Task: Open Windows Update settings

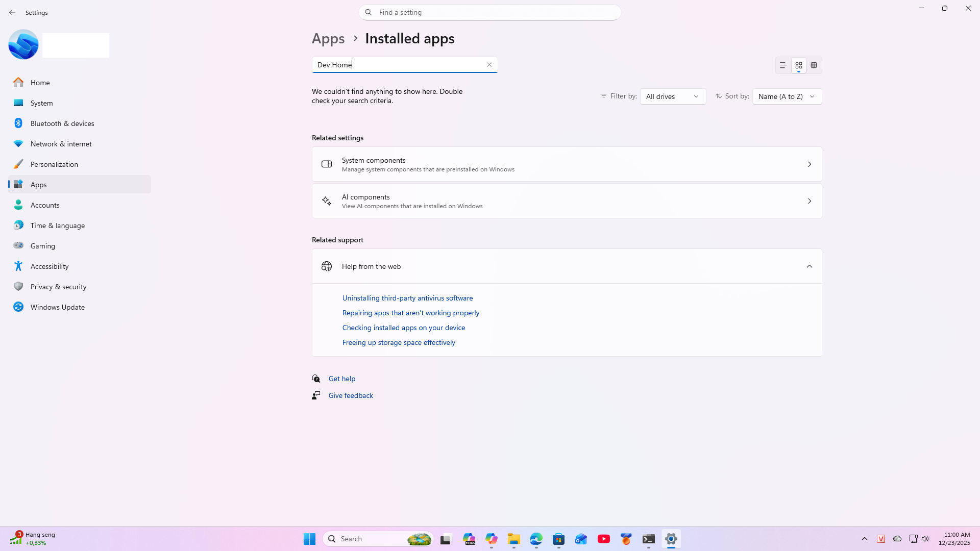Action: (57, 307)
